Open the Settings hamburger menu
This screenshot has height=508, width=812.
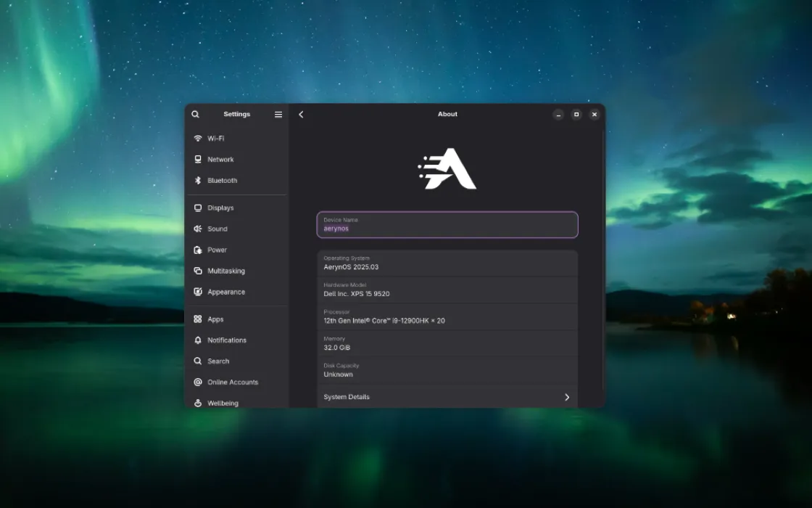[278, 115]
